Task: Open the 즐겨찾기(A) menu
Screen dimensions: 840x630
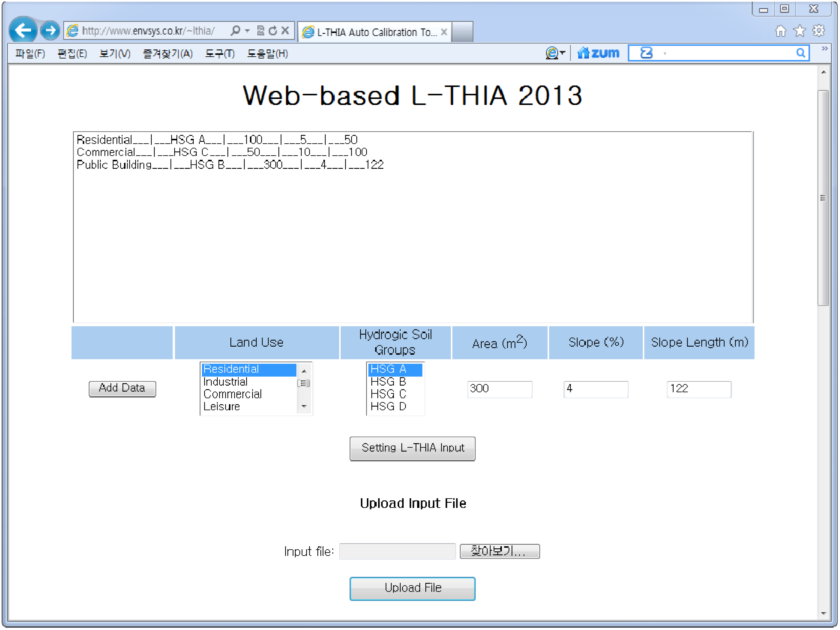Action: click(167, 54)
